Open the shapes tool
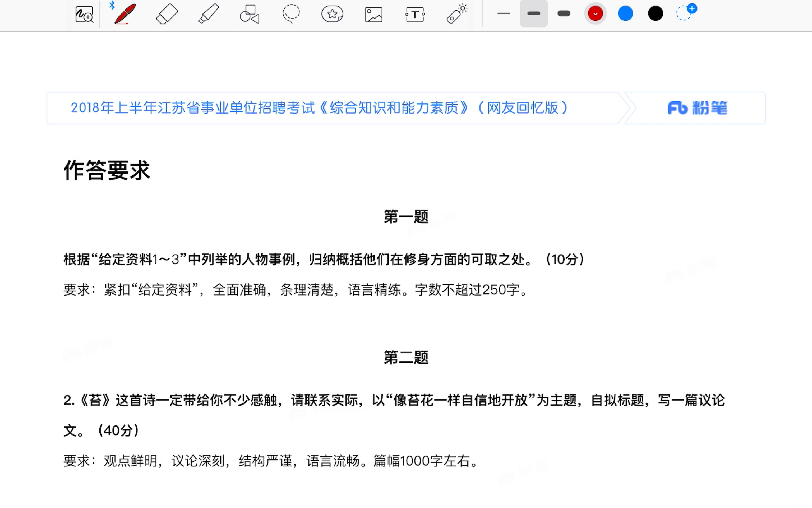Image resolution: width=812 pixels, height=508 pixels. (x=250, y=14)
